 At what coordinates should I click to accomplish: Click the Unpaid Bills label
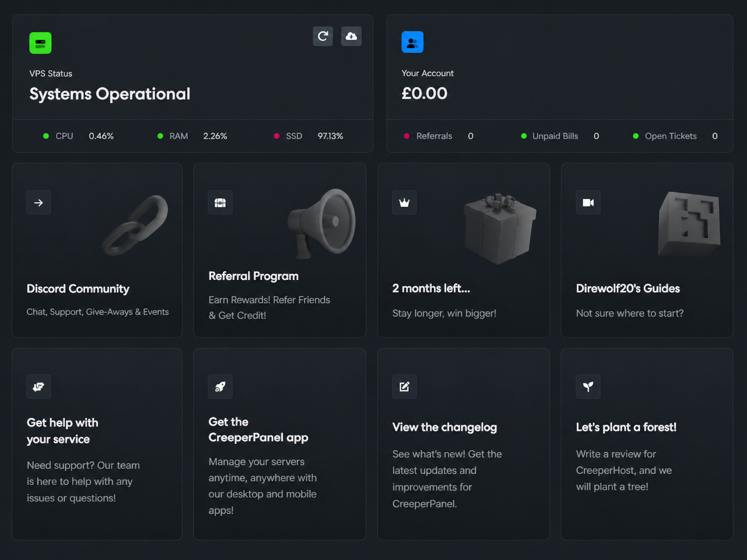555,136
